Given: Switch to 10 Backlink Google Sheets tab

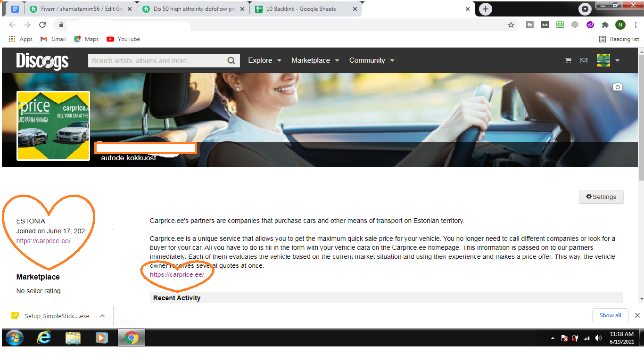Looking at the screenshot, I should click(301, 9).
